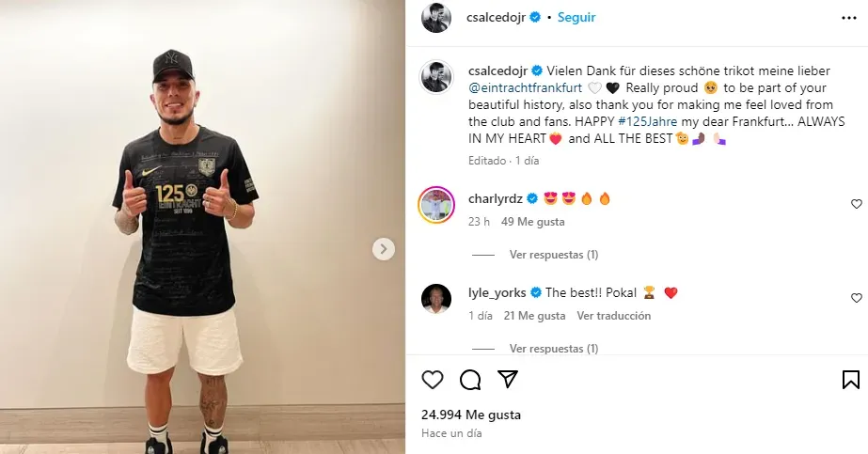Screen dimensions: 868x454
Task: Save the post with the bookmark icon
Action: coord(851,380)
